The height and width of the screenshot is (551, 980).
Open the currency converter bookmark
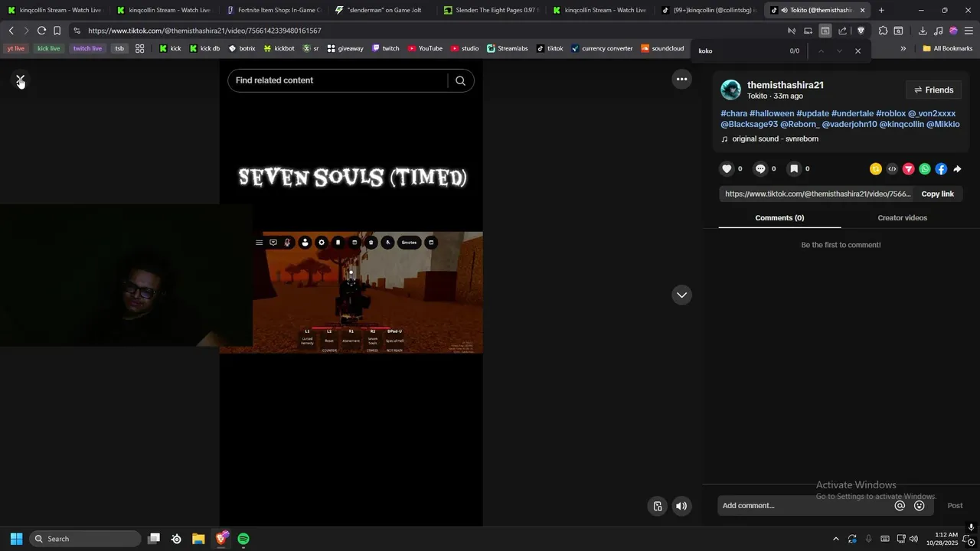tap(603, 48)
